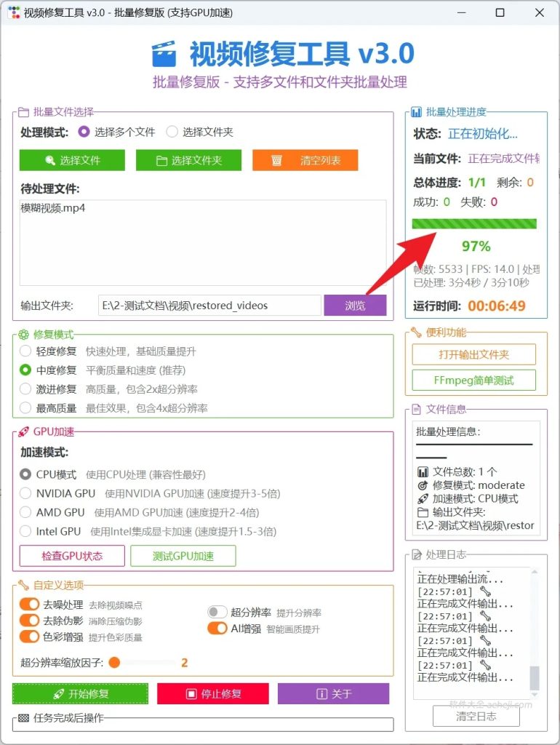560x745 pixels.
Task: Click the note icon next to 处理日志
Action: point(416,554)
